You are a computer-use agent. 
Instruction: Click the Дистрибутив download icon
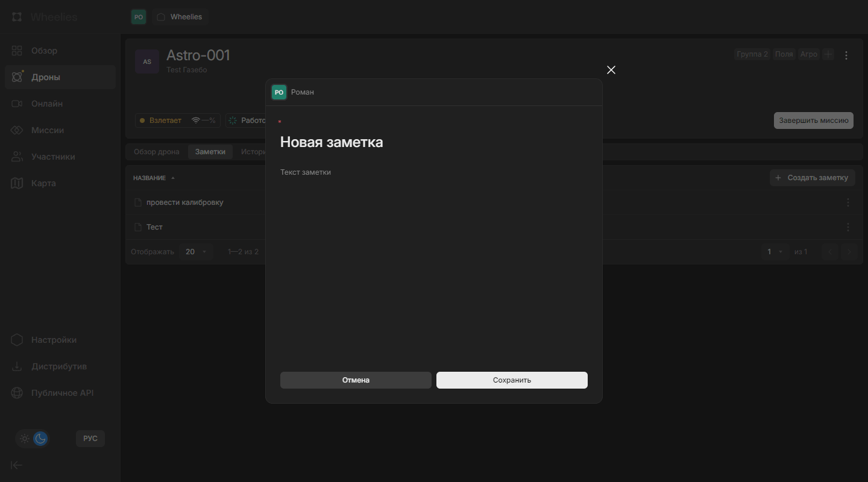click(x=17, y=366)
